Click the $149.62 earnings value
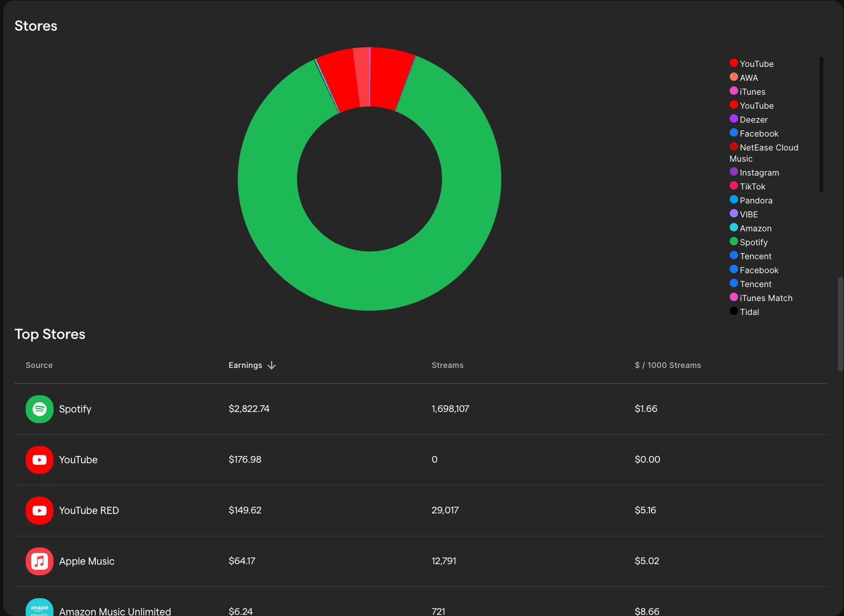 click(245, 510)
